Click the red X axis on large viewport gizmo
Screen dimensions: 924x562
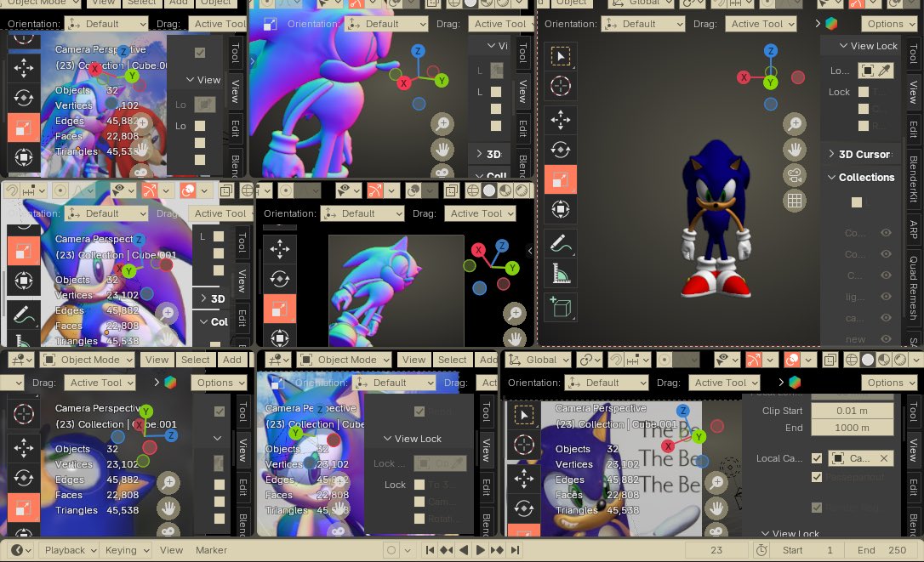click(744, 77)
